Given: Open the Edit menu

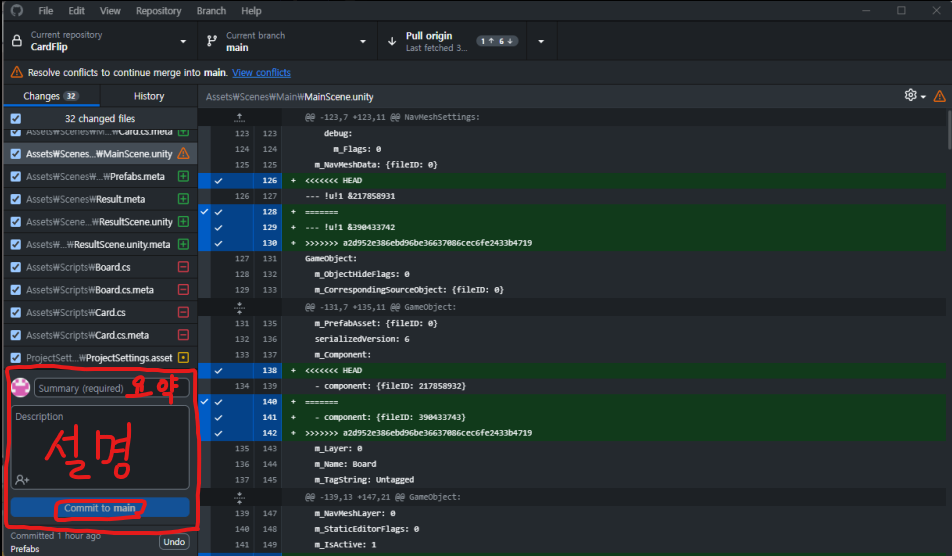Looking at the screenshot, I should click(x=76, y=11).
